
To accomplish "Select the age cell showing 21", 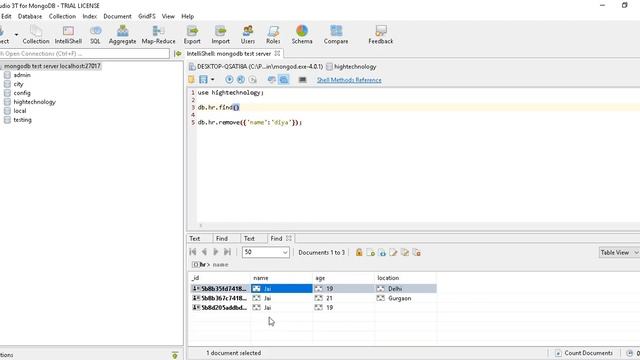I will pos(343,298).
